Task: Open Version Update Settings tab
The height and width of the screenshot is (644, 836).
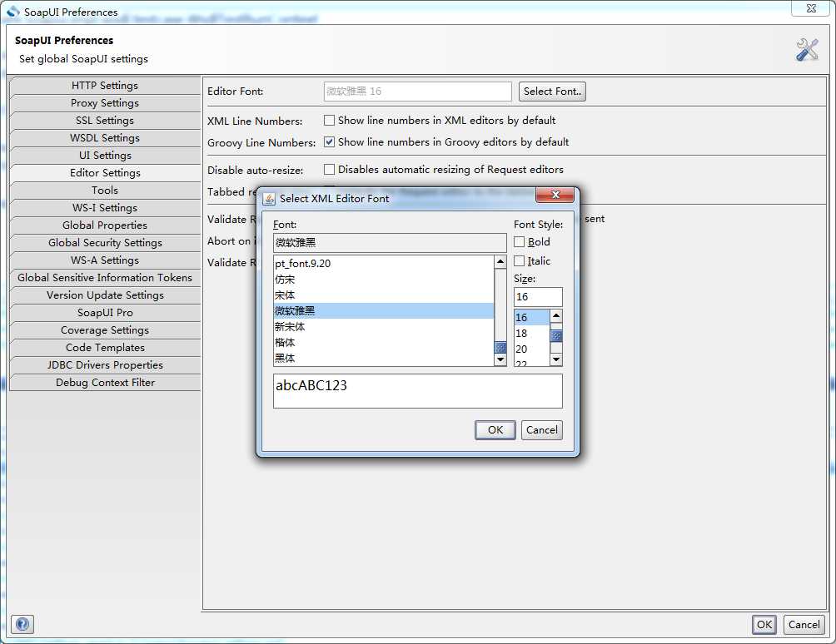Action: tap(105, 295)
